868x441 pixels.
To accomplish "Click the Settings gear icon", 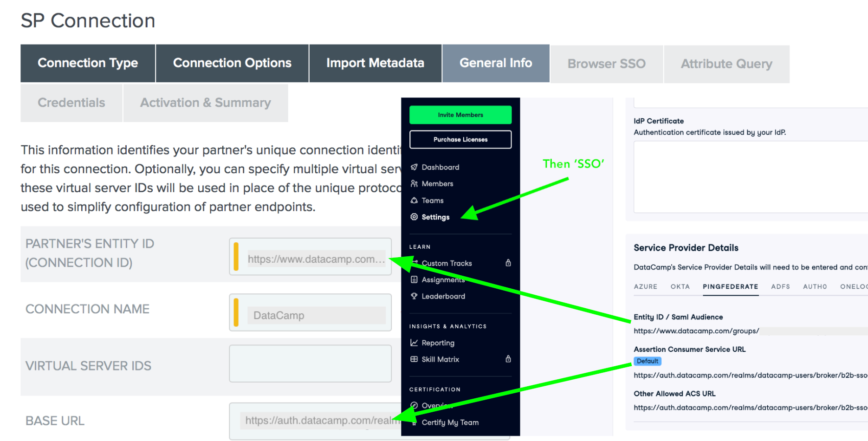I will [414, 217].
